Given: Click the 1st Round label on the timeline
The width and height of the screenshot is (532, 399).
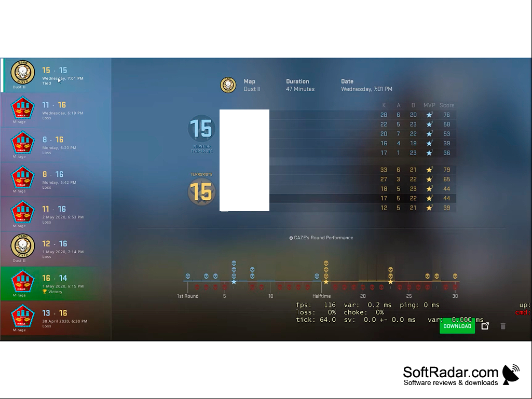Looking at the screenshot, I should pyautogui.click(x=187, y=296).
